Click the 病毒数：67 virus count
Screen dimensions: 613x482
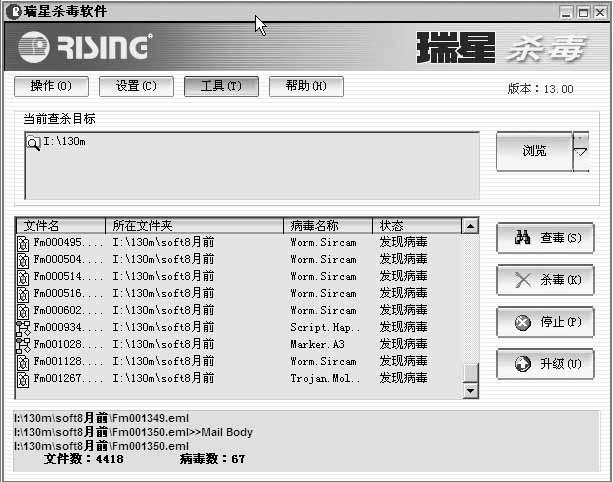coord(213,459)
